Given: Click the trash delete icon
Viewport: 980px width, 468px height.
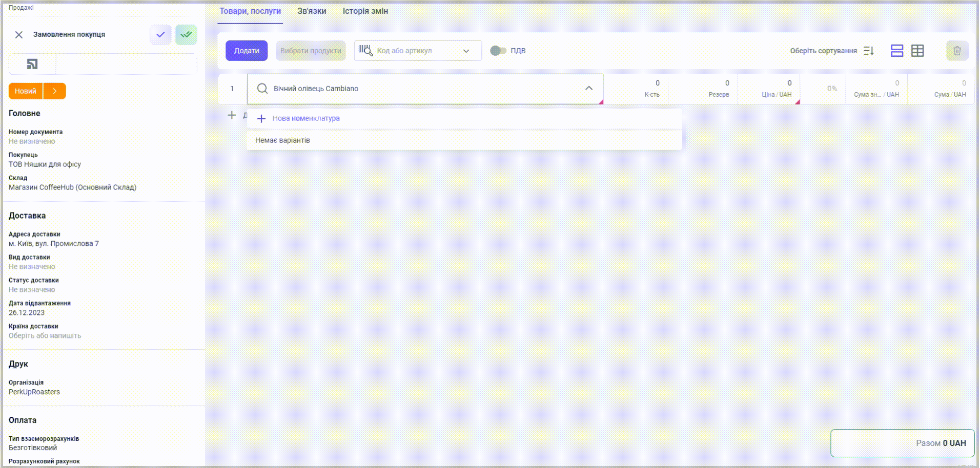Looking at the screenshot, I should [957, 51].
